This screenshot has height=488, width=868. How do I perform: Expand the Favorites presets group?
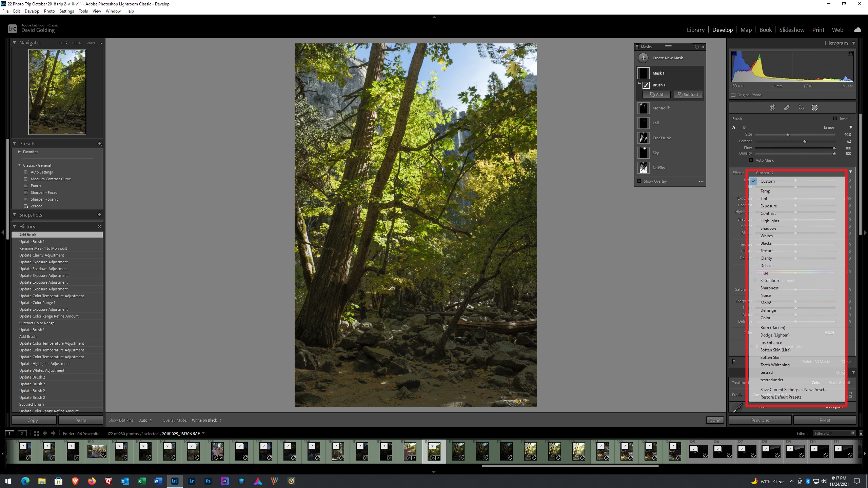click(x=19, y=152)
